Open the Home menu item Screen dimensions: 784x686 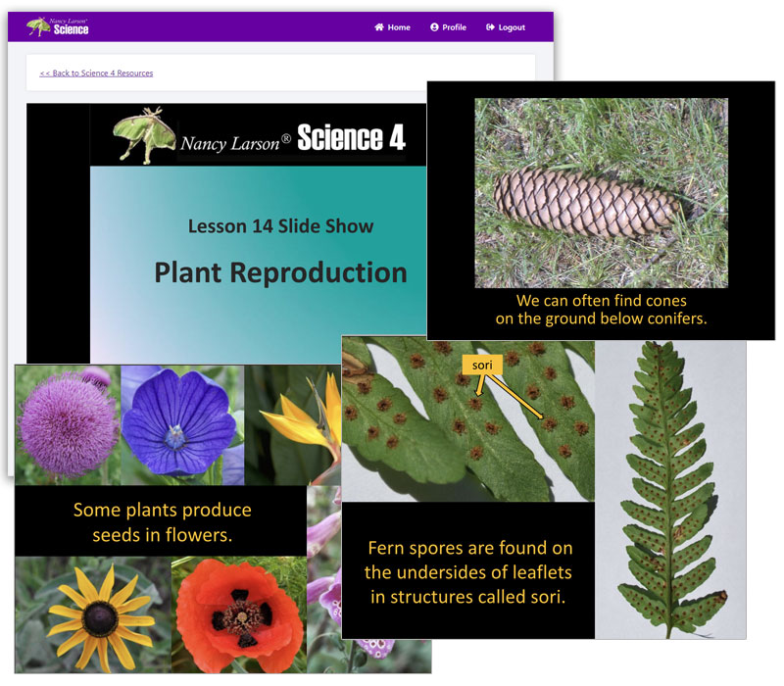click(x=393, y=27)
